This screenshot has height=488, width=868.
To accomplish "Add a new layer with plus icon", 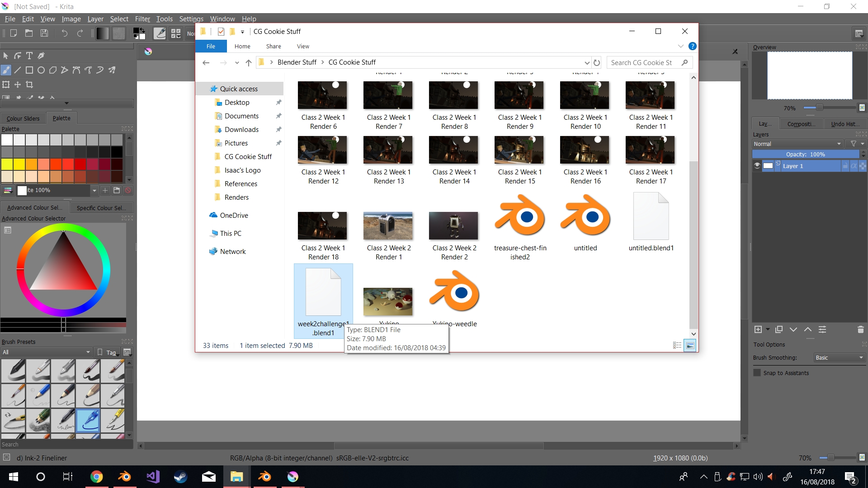I will [x=758, y=329].
